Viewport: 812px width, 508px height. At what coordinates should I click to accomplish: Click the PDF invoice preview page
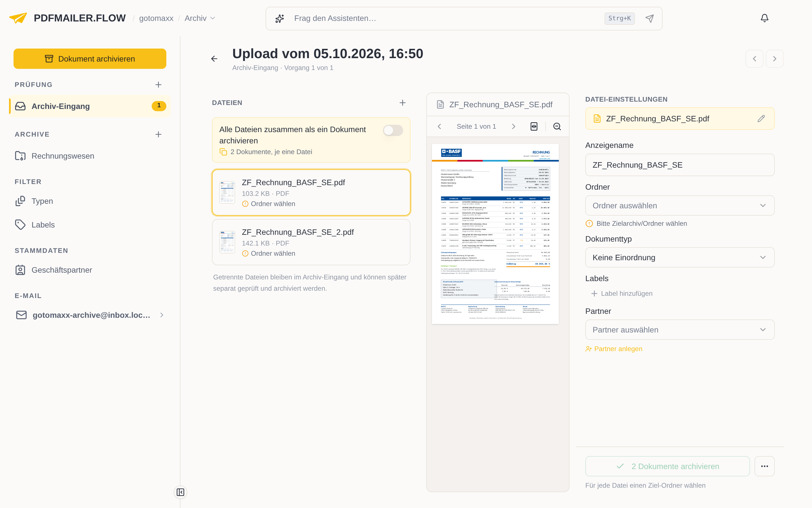(x=495, y=234)
